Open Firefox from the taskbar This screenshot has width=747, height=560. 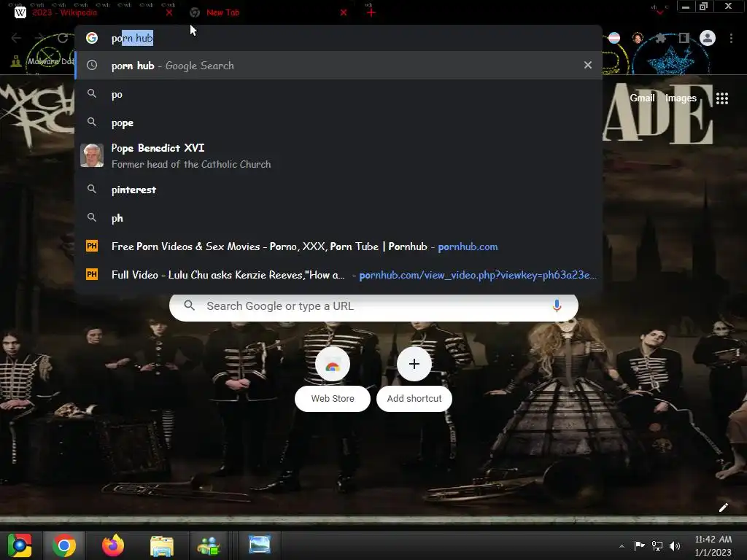[113, 545]
